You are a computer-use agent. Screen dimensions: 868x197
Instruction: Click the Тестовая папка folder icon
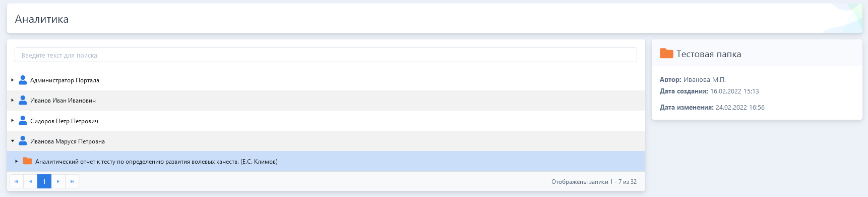pos(666,54)
